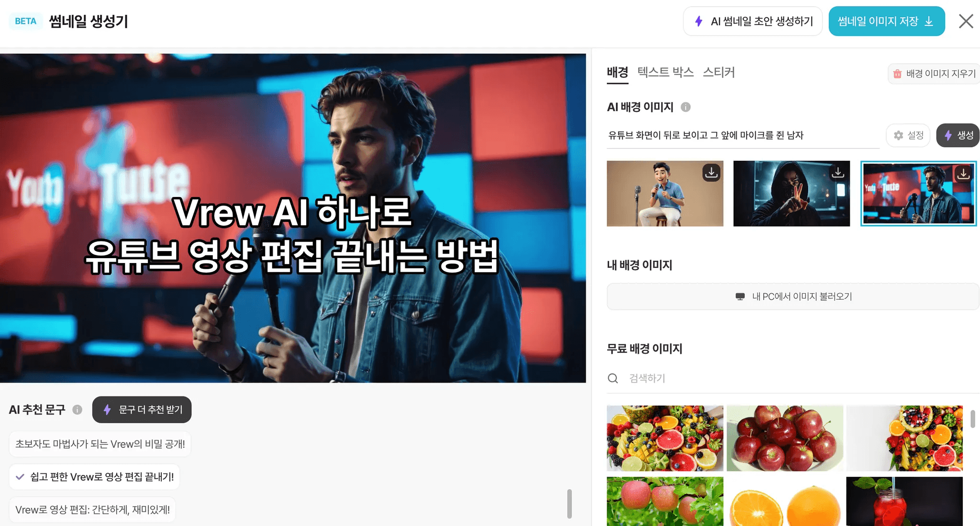The image size is (980, 526).
Task: Download the cartoon man AI image
Action: coord(711,173)
